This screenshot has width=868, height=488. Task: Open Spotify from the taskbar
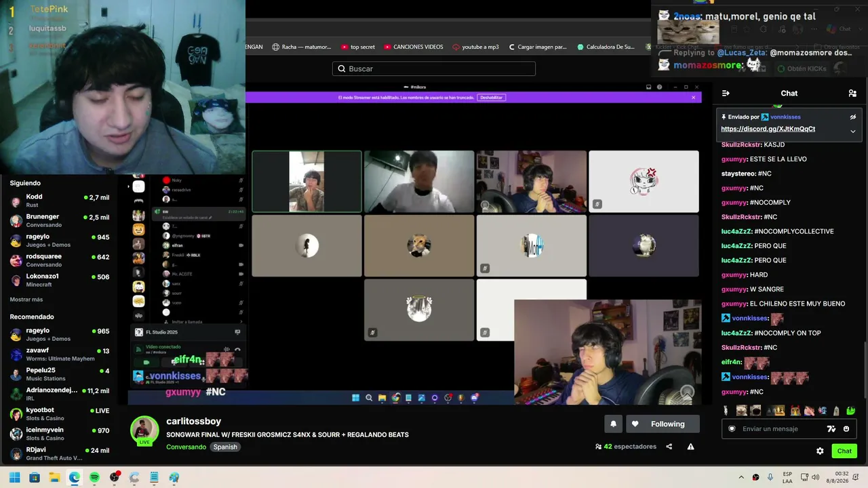point(94,478)
